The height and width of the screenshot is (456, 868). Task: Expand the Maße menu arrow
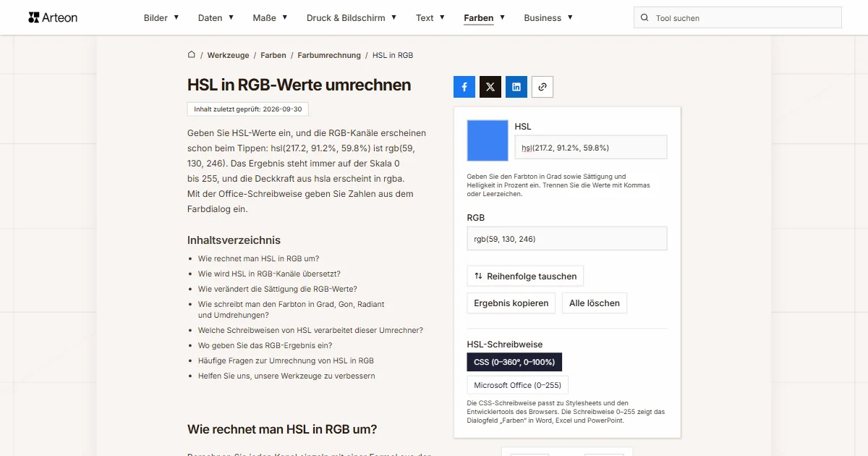point(284,17)
